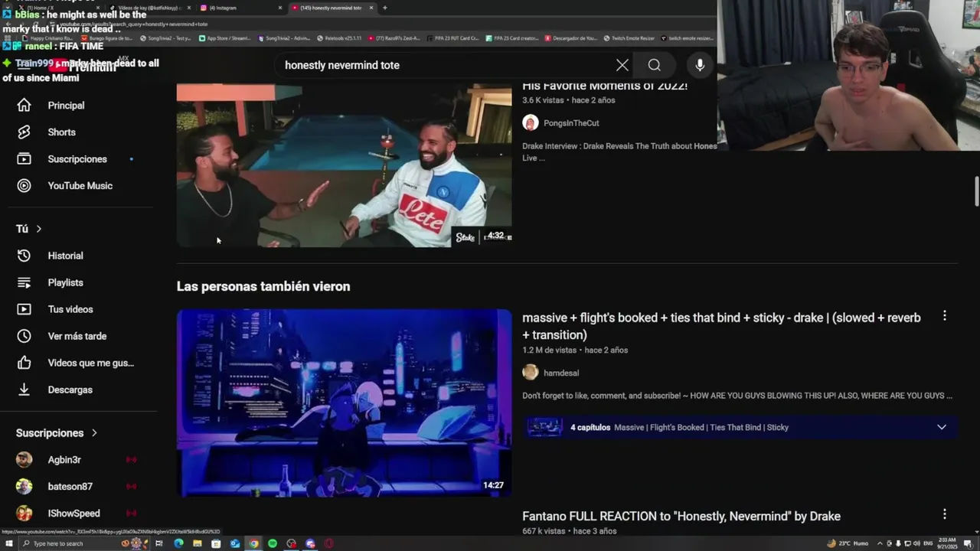Open the "His Favorite Moments of 2022!" title
The width and height of the screenshot is (980, 551).
click(605, 86)
